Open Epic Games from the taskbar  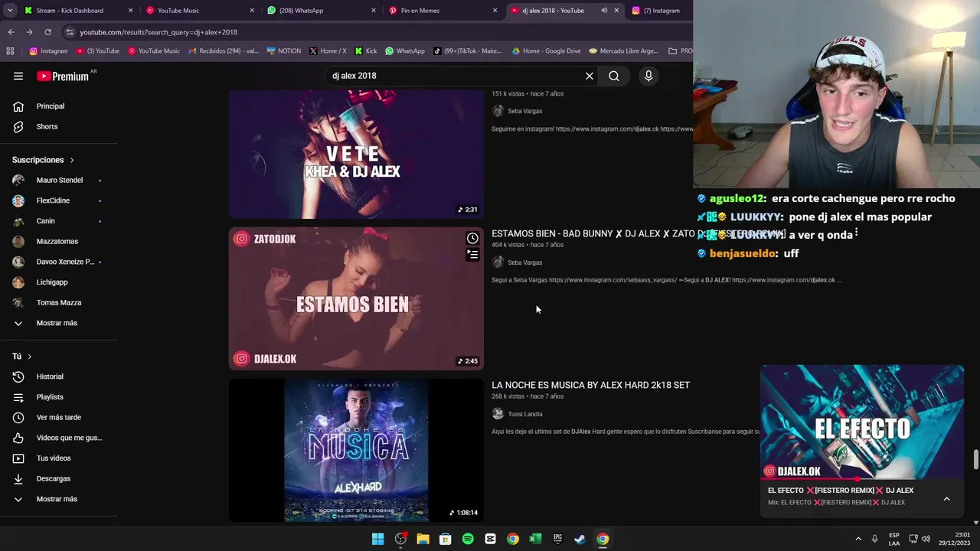(x=558, y=539)
